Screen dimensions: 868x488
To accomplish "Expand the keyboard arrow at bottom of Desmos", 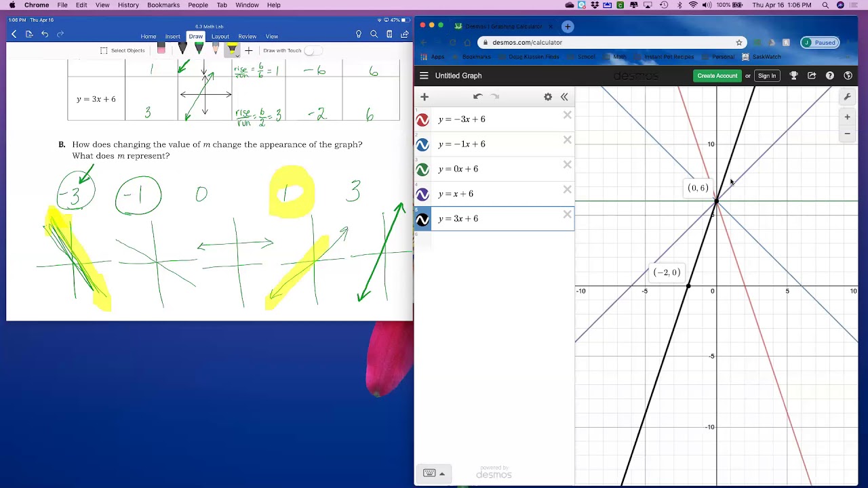I will click(x=442, y=474).
